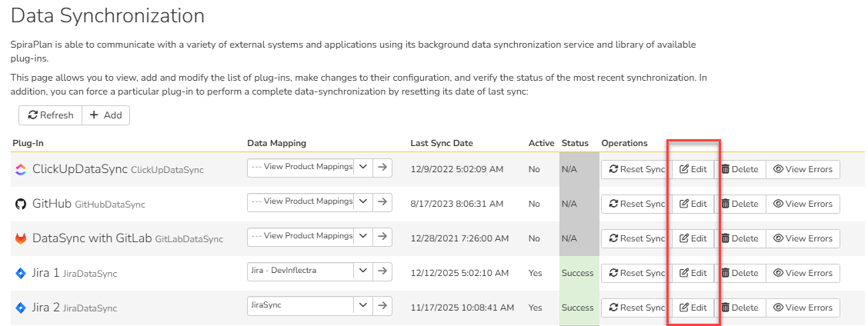This screenshot has height=326, width=868.
Task: Click the GitHub octocat icon
Action: tap(21, 204)
